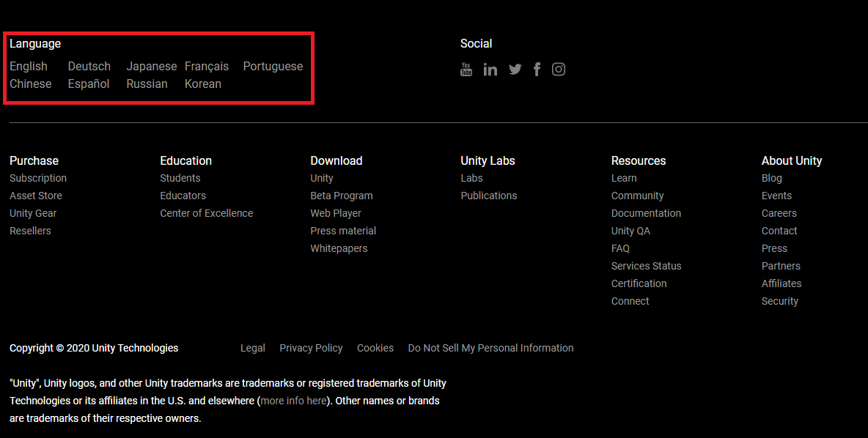Select English language

point(29,67)
